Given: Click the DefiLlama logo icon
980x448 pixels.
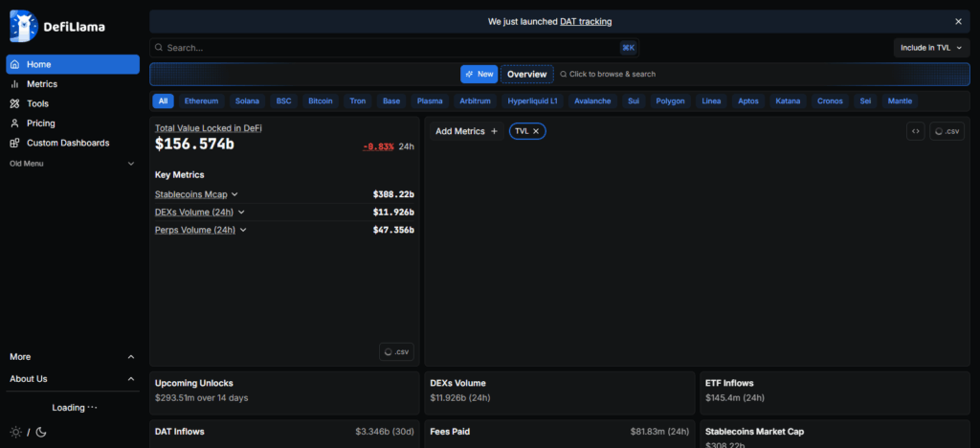Looking at the screenshot, I should [x=23, y=27].
